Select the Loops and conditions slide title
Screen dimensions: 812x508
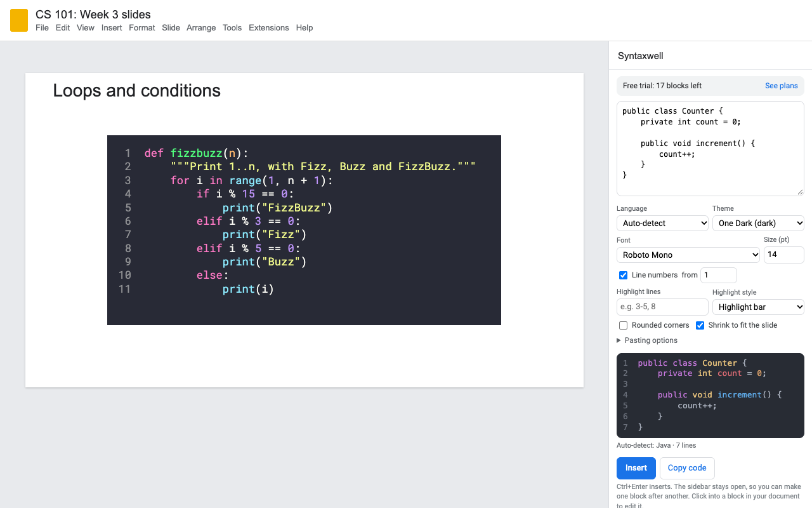point(137,91)
